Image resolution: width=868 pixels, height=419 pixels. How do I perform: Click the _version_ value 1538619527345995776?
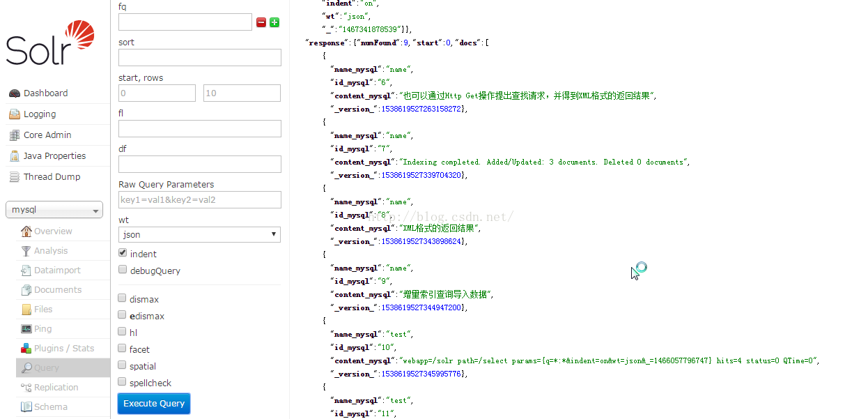(x=421, y=374)
